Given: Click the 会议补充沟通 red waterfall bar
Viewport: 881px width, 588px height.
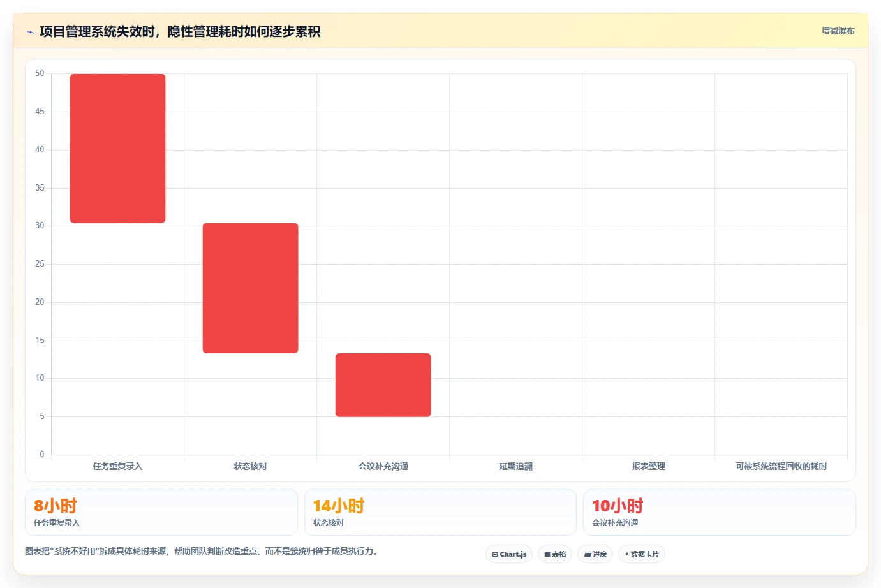Looking at the screenshot, I should (383, 385).
